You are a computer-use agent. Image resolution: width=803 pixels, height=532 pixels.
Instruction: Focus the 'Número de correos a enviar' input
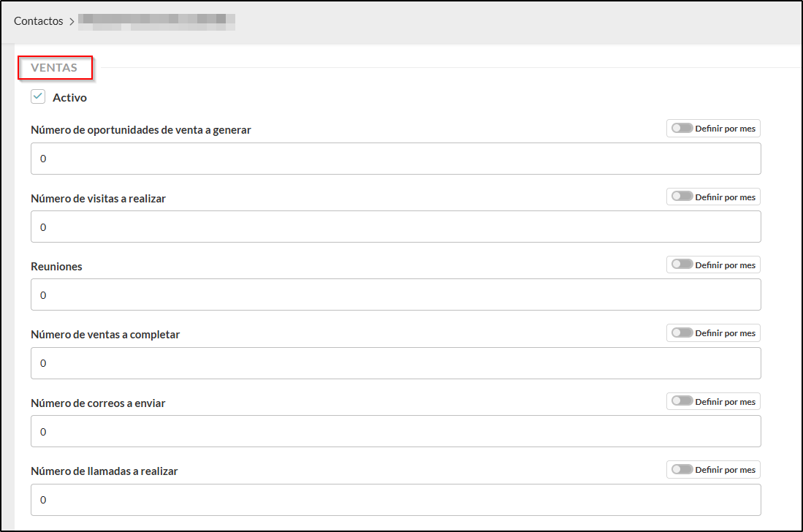[395, 431]
